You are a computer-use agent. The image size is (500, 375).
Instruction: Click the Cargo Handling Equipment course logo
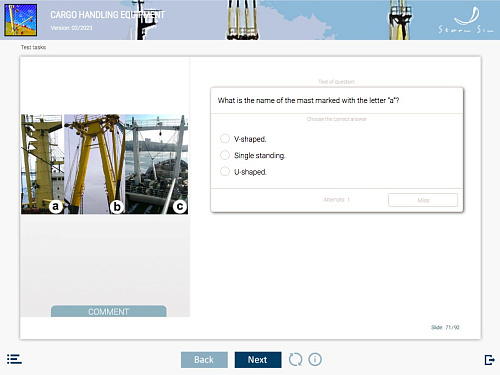tap(21, 20)
